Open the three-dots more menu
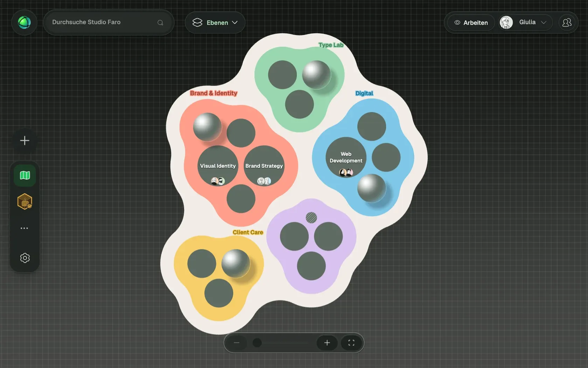 (24, 228)
